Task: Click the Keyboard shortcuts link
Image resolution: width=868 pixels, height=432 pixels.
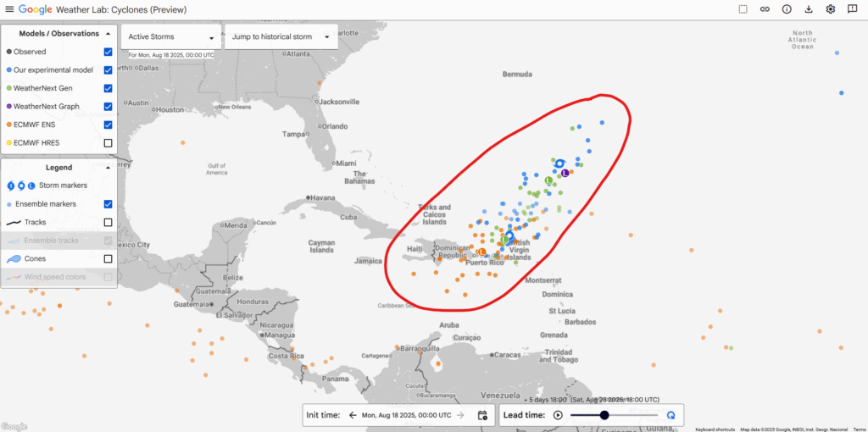Action: (x=715, y=429)
